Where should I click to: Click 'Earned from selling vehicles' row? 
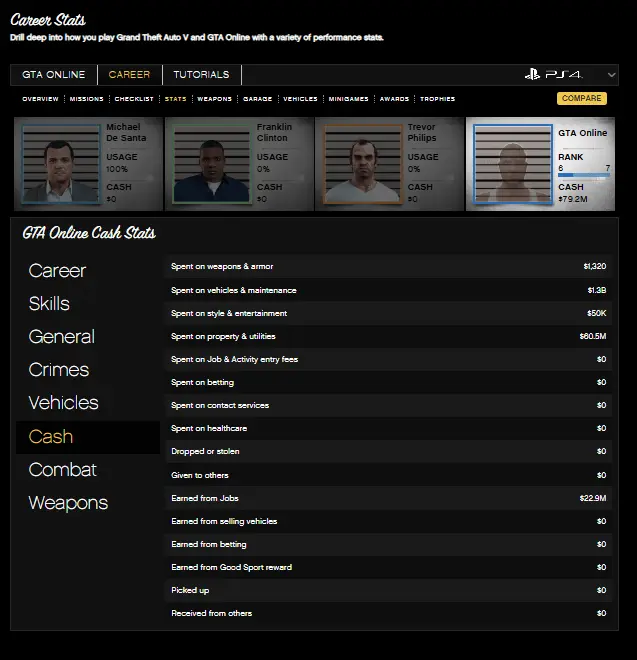389,521
